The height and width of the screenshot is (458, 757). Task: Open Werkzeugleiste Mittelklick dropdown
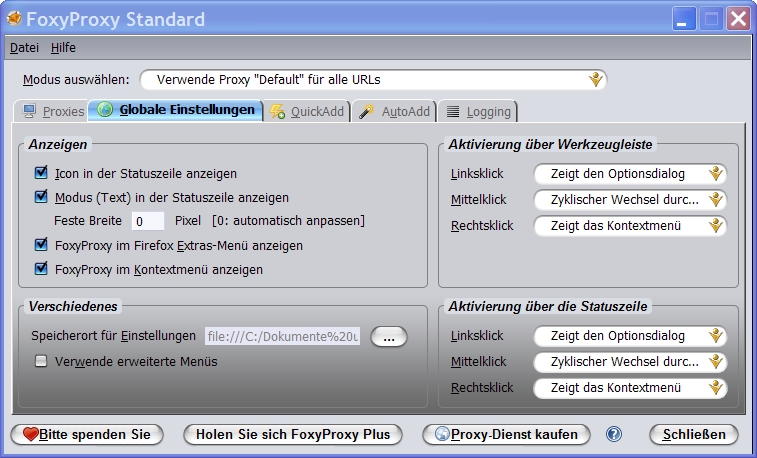(x=630, y=199)
